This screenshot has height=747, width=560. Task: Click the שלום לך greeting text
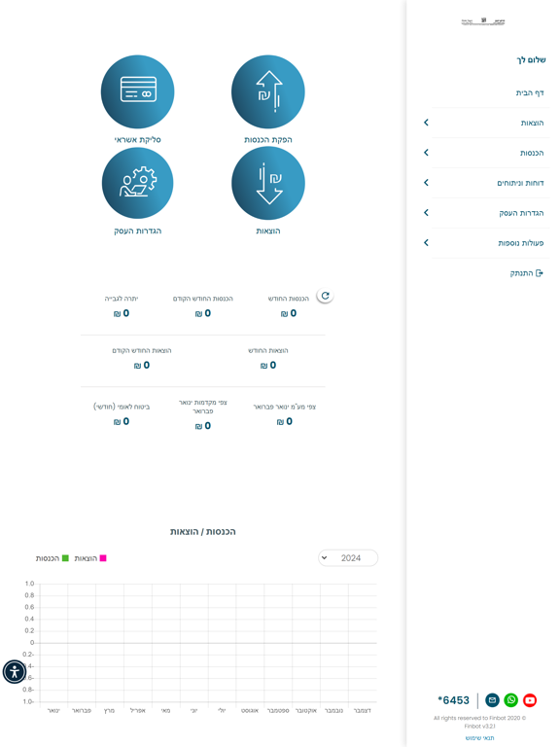pos(531,60)
